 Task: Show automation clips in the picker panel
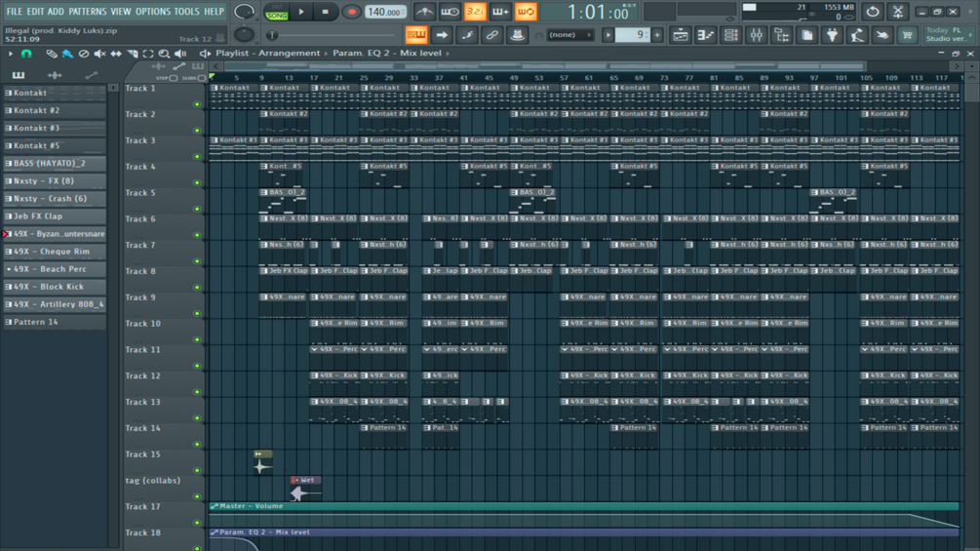pyautogui.click(x=92, y=75)
